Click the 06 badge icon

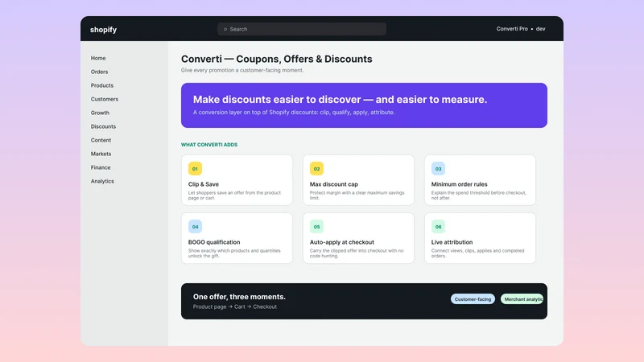(438, 227)
